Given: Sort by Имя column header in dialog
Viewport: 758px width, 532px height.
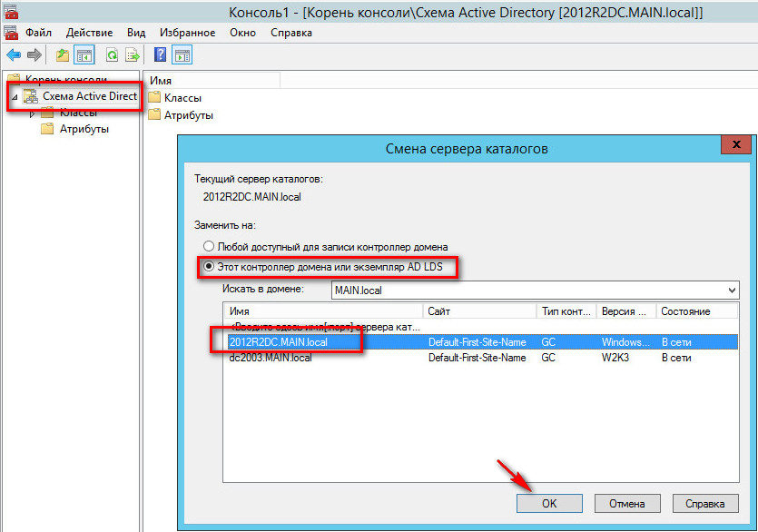Looking at the screenshot, I should tap(323, 311).
